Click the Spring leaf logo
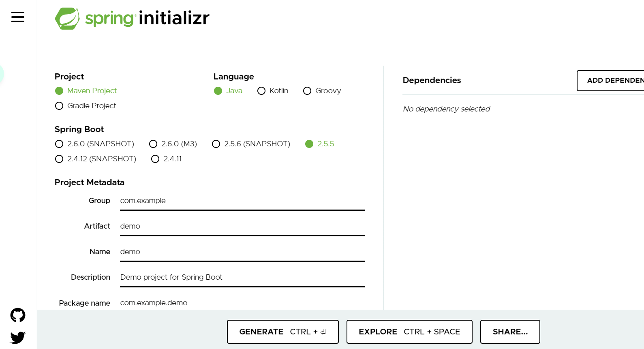 click(x=67, y=19)
